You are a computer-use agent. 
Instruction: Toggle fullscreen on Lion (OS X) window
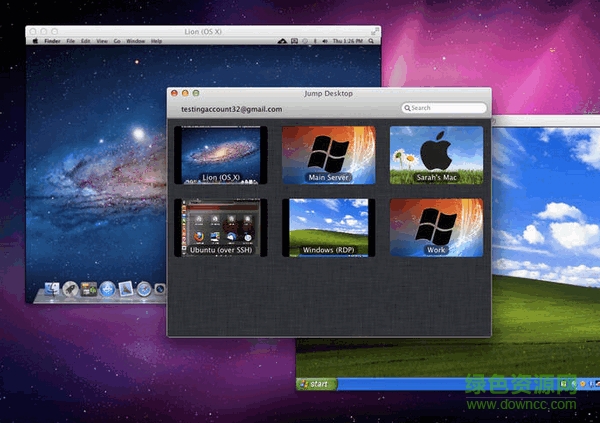[374, 31]
